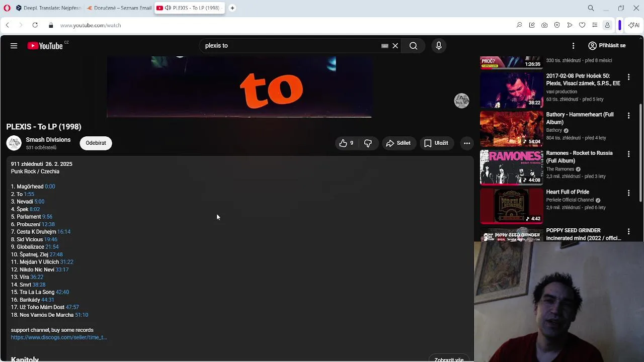This screenshot has height=362, width=644.
Task: Sign in with Přihlásit se
Action: click(607, 46)
